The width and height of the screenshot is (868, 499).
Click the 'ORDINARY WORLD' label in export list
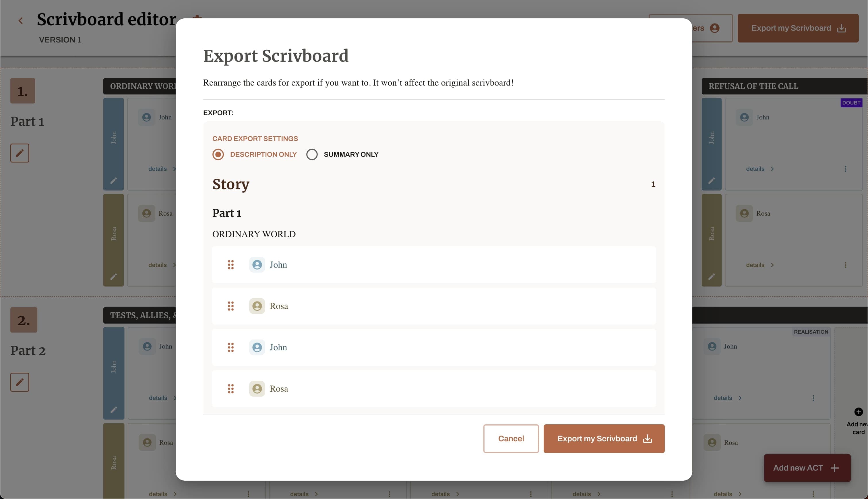coord(254,234)
